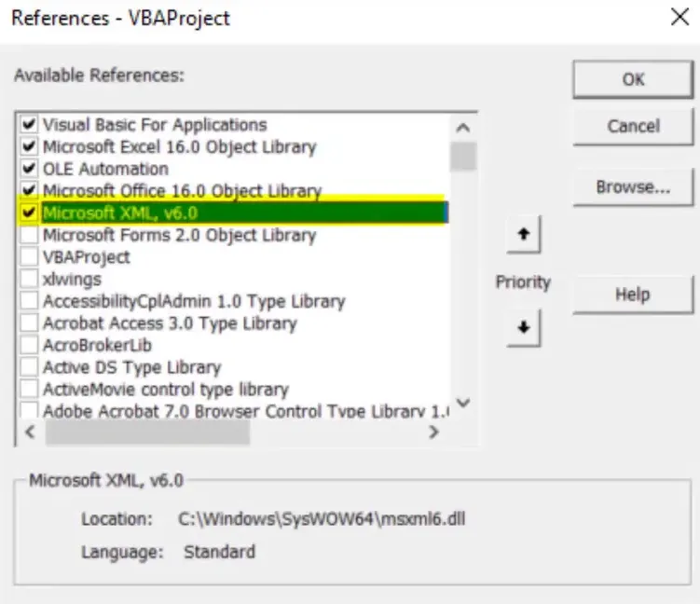Select the xlwings list entry text
The height and width of the screenshot is (604, 700).
72,280
